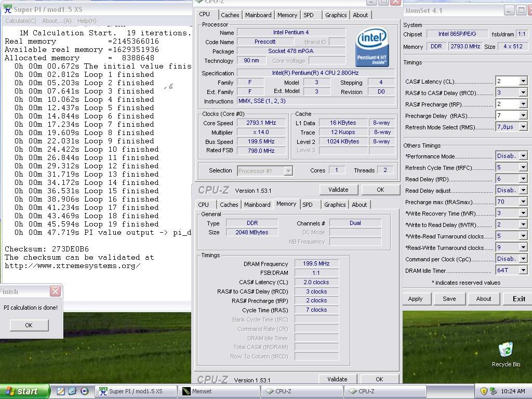Open the Command per Clock (CpC) dropdown

click(x=523, y=259)
